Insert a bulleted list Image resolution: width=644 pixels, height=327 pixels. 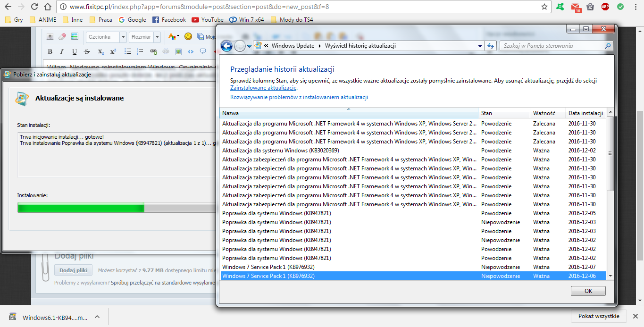pyautogui.click(x=127, y=51)
